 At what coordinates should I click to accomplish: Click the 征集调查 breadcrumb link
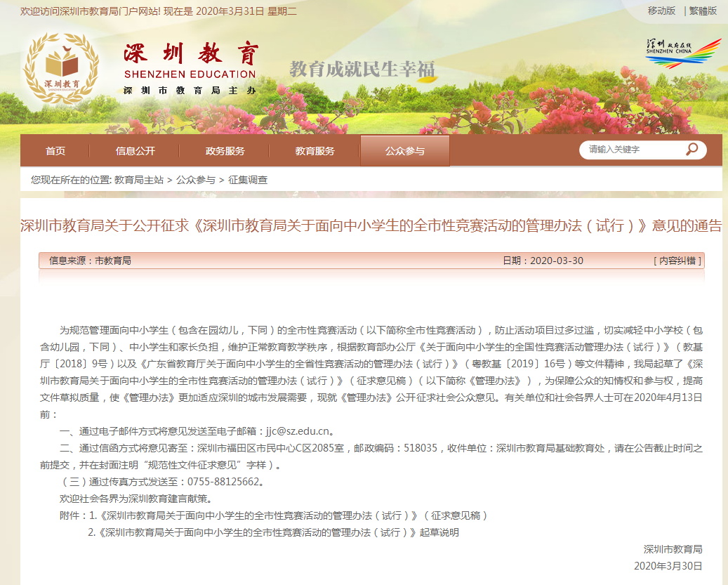pos(248,180)
